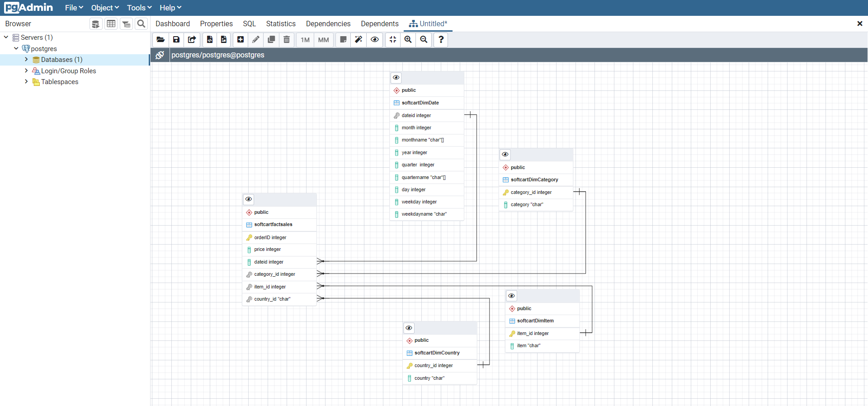This screenshot has width=868, height=406.
Task: Select the softcartDimDate table name row
Action: click(427, 103)
